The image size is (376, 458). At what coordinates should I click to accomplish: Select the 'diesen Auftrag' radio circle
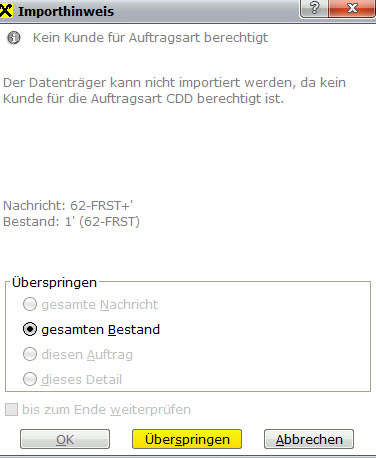pyautogui.click(x=30, y=354)
